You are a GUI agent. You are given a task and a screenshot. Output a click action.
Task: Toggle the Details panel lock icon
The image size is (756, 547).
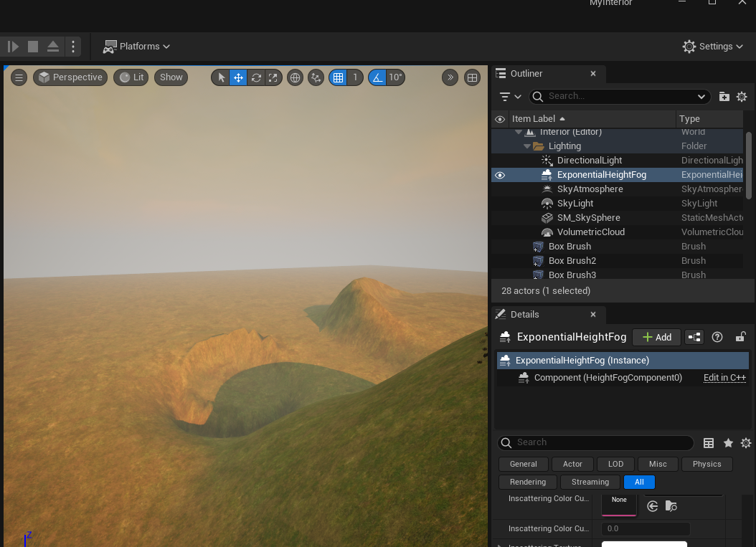[x=740, y=337]
